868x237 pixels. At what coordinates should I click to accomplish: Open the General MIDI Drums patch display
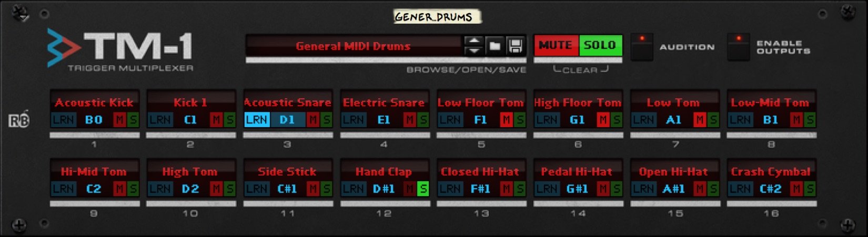354,46
